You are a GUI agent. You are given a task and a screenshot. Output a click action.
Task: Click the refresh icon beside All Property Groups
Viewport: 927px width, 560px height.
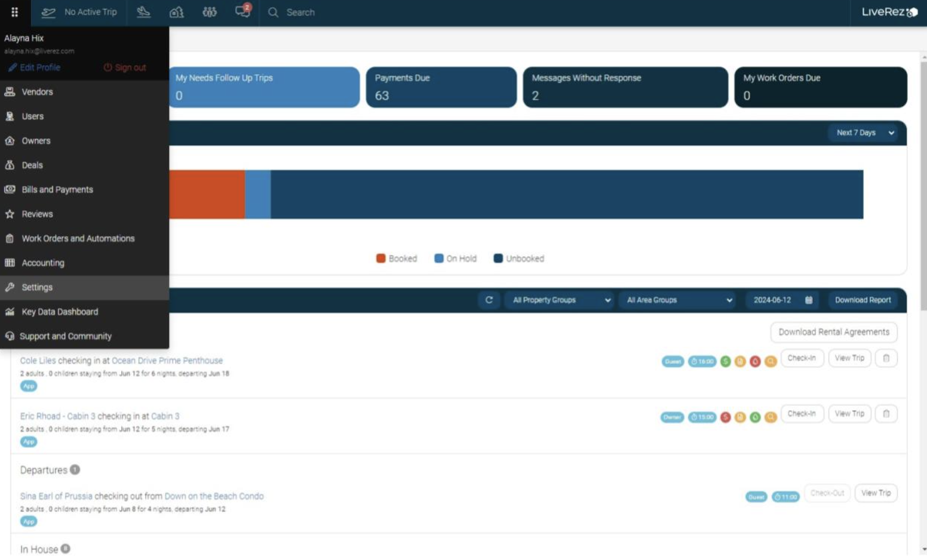pos(489,300)
